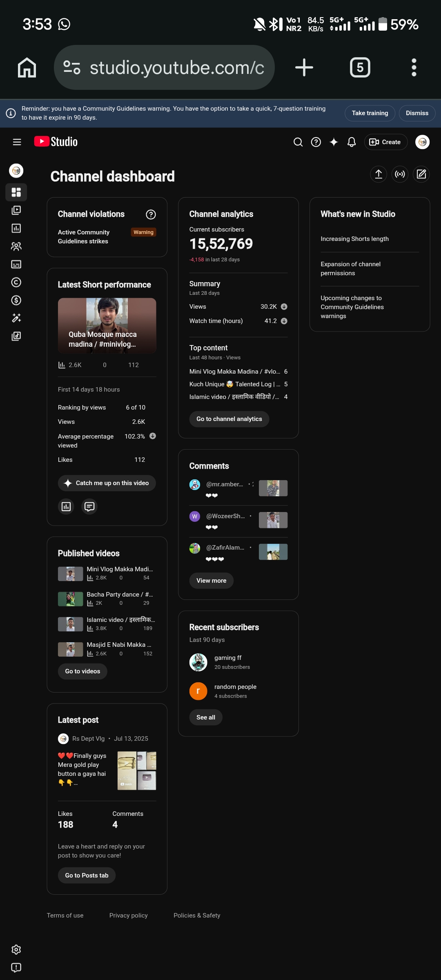Viewport: 441px width, 980px height.
Task: Open Expansion of channel permissions item
Action: 350,269
